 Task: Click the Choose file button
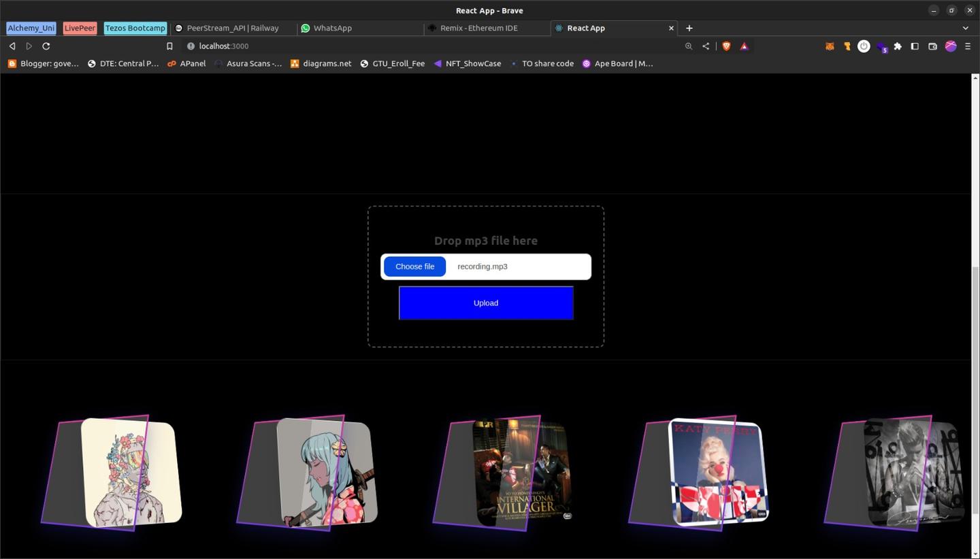[x=414, y=267]
